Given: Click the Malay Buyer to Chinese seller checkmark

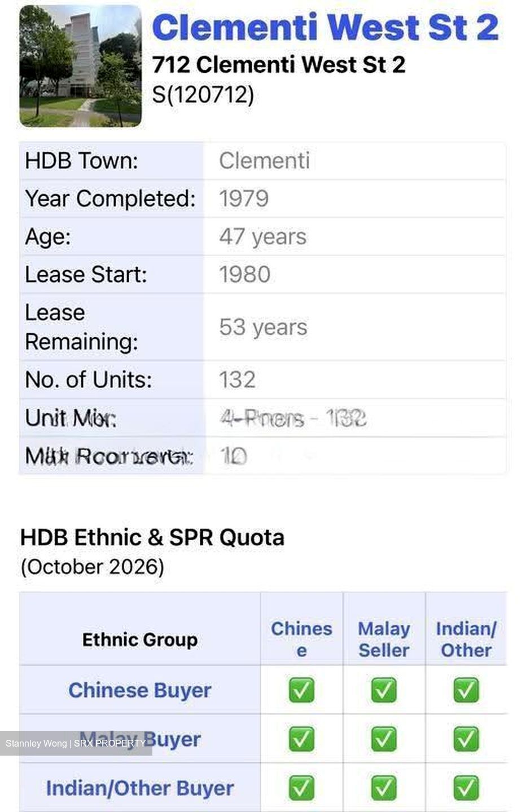Looking at the screenshot, I should [x=301, y=739].
